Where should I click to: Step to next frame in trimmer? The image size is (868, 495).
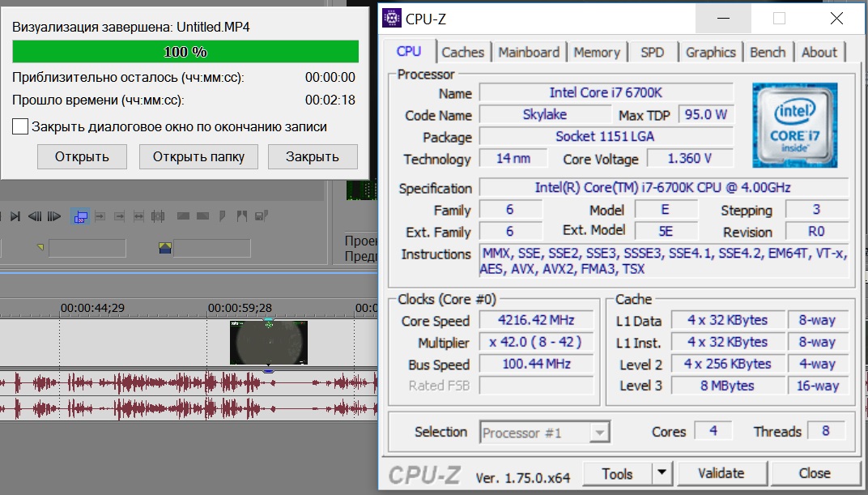click(x=53, y=216)
